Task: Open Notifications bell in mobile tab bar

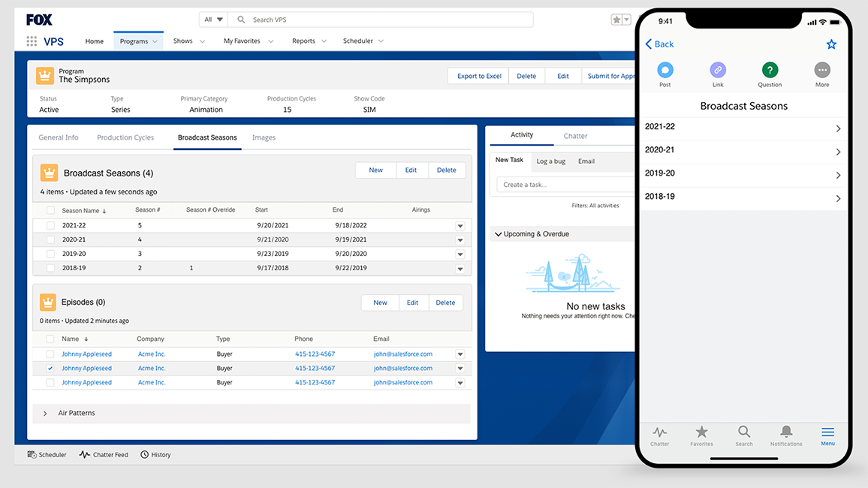Action: (x=786, y=432)
